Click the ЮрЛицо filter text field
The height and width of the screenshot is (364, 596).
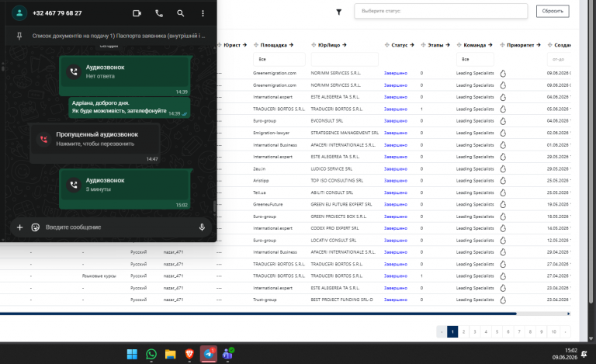tap(345, 59)
